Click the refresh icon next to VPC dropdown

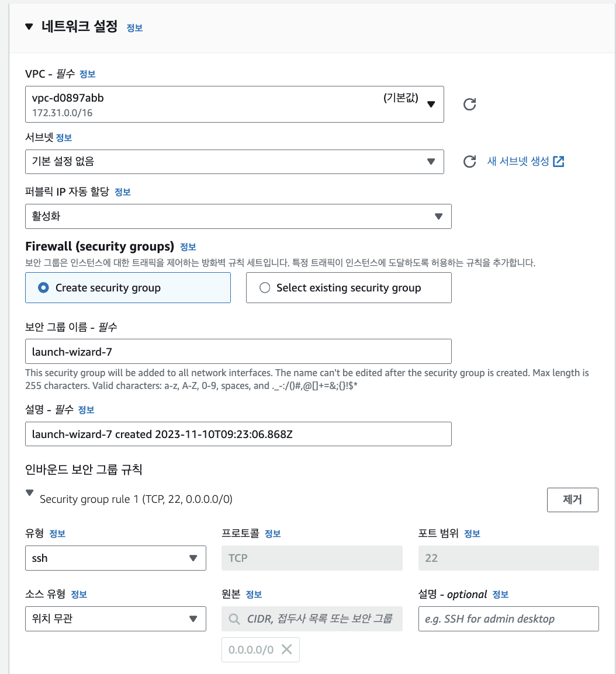pos(469,105)
